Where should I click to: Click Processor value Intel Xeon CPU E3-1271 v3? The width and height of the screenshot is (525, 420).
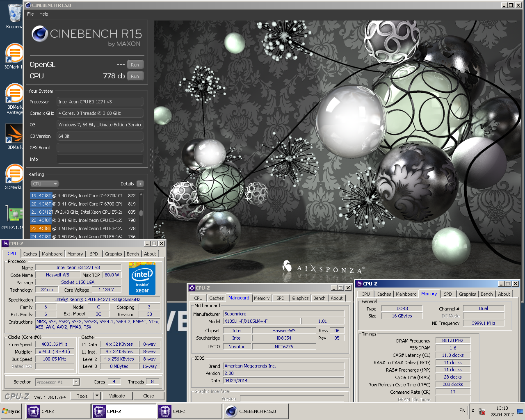coord(100,102)
